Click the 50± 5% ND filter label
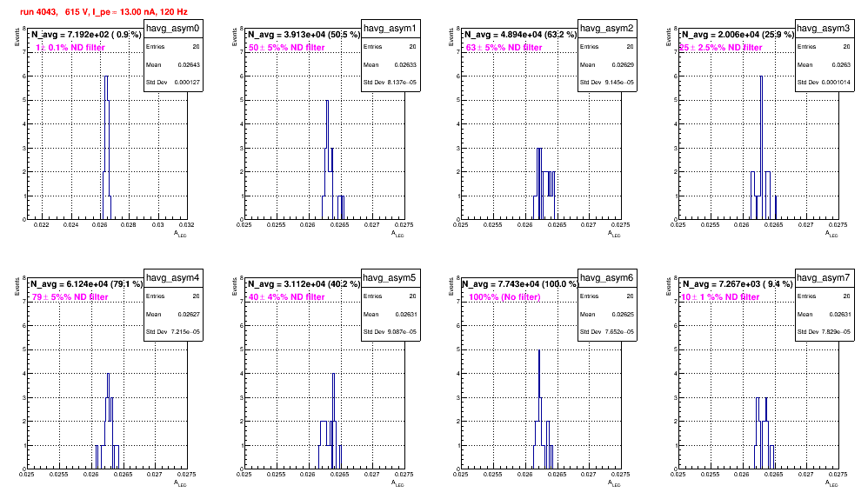The image size is (868, 499). pos(287,48)
